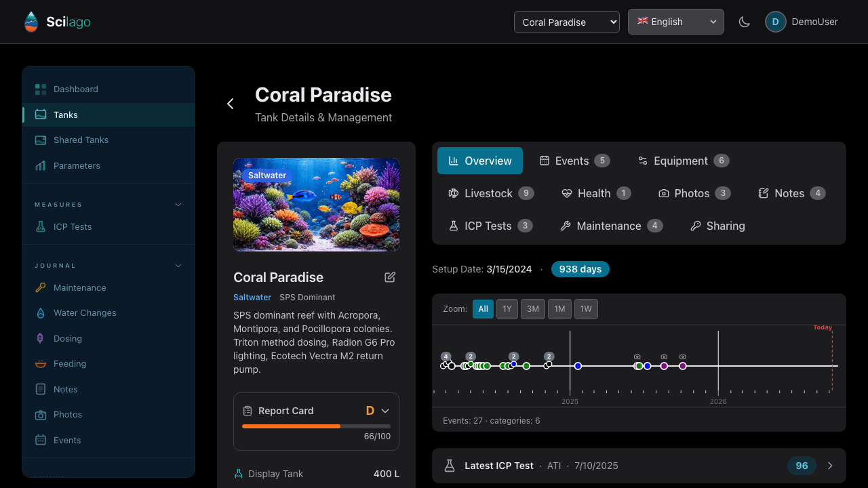This screenshot has width=868, height=488.
Task: Click the 938 days badge
Action: coord(580,269)
